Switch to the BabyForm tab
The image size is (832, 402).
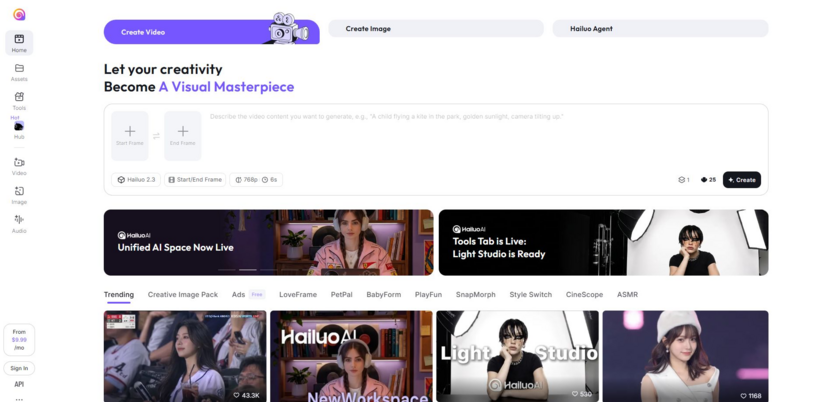coord(384,295)
